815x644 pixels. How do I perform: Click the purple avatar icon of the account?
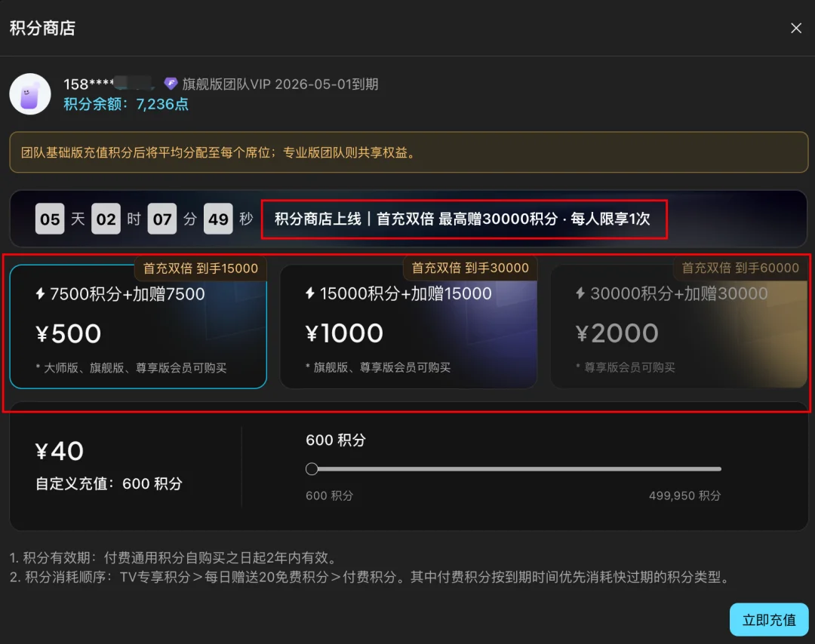pyautogui.click(x=30, y=94)
